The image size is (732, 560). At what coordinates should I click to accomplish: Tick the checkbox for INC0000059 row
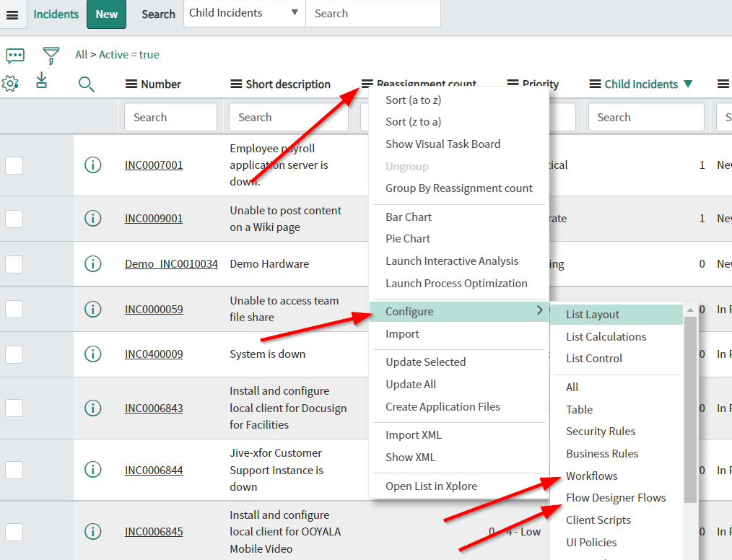[14, 309]
